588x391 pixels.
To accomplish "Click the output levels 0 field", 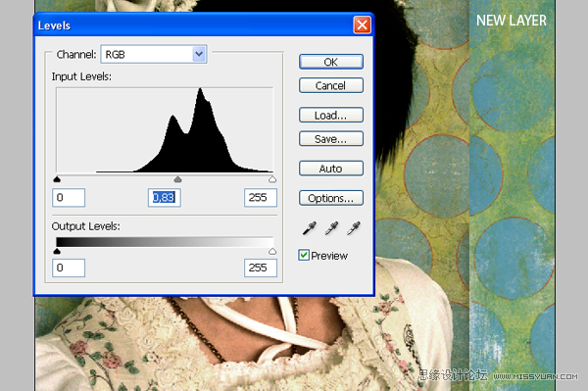I will tap(69, 269).
